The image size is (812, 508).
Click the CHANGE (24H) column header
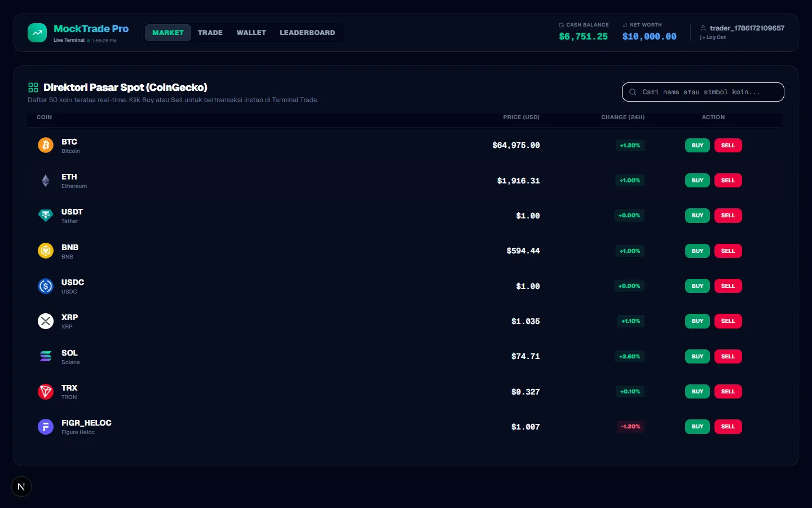623,117
